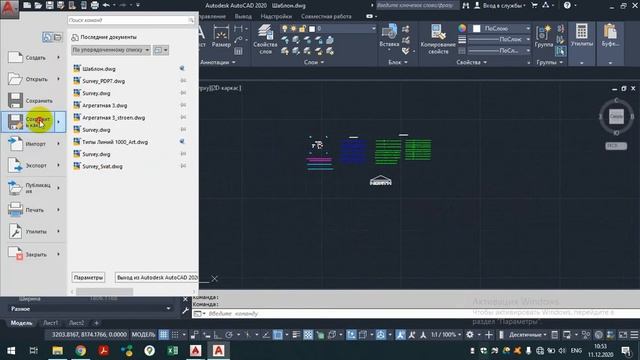Click help question mark icon
640x360 pixels.
567,5
